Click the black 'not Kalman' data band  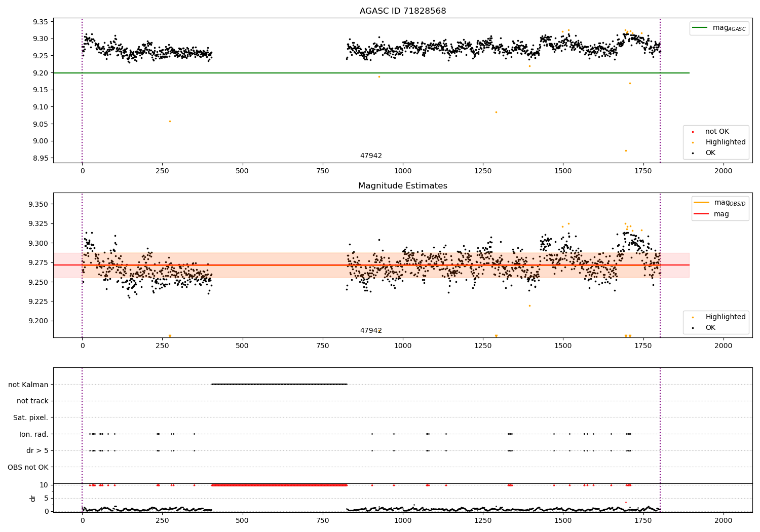click(279, 385)
